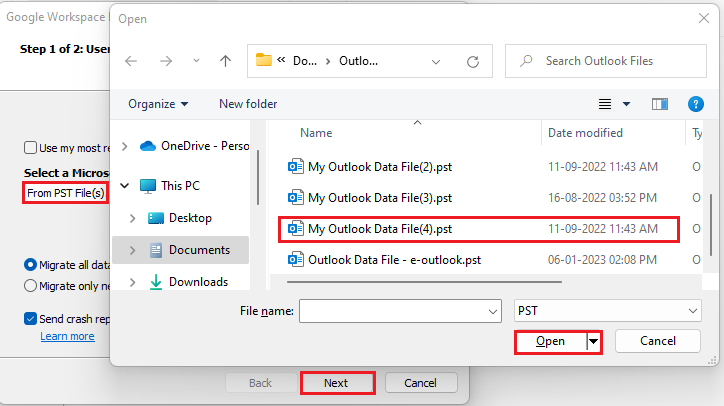Open the PST file type dropdown
The width and height of the screenshot is (724, 406).
pyautogui.click(x=608, y=311)
